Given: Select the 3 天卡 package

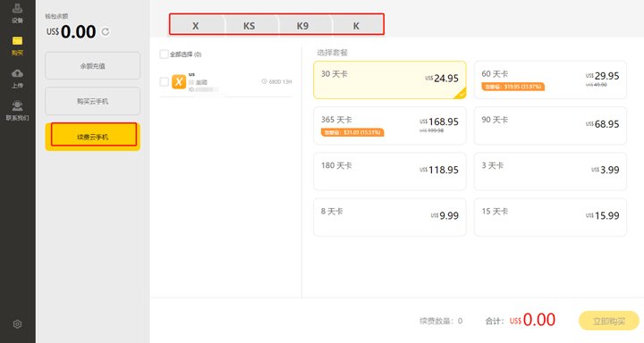Looking at the screenshot, I should (x=550, y=171).
